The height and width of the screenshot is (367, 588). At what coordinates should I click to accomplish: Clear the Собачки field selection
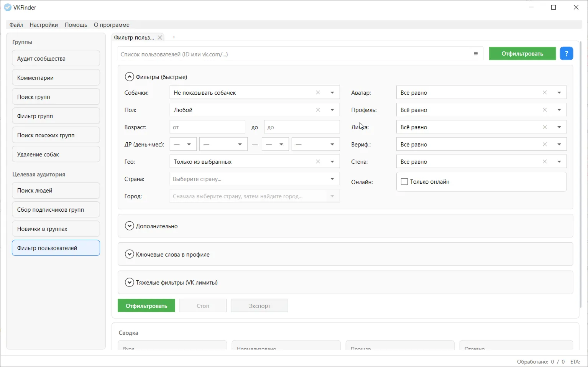tap(318, 92)
